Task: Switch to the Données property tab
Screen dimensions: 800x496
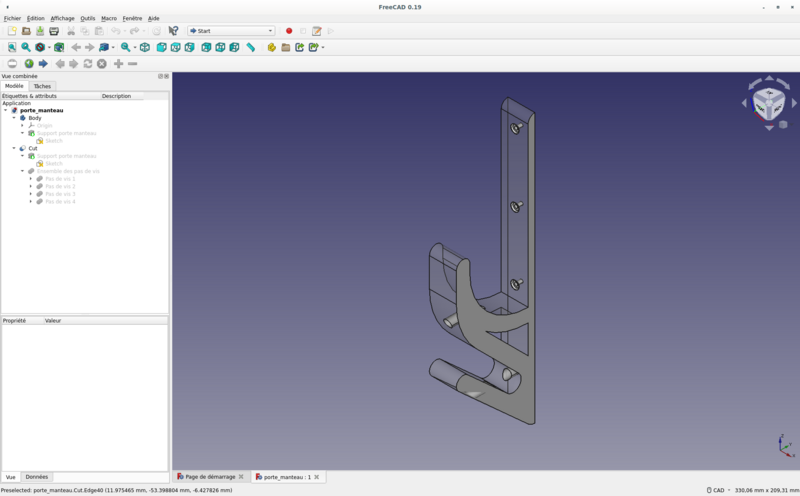Action: (x=37, y=477)
